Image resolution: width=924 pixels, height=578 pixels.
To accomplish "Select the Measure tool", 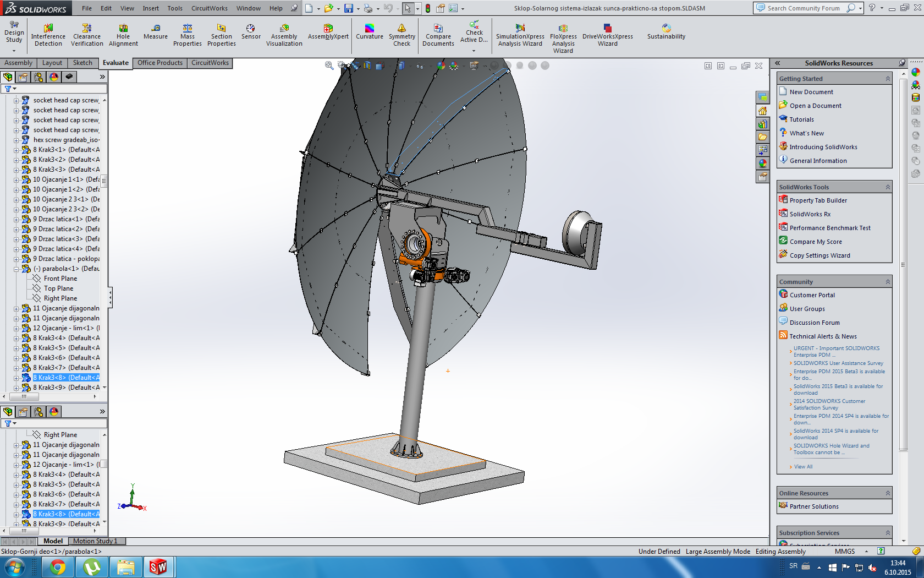I will [156, 32].
